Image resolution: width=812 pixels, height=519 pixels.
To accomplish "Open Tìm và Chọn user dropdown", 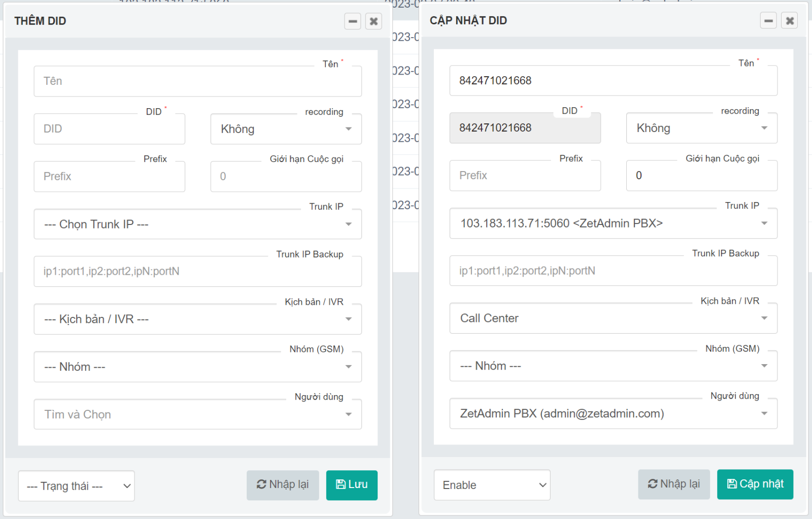I will pyautogui.click(x=197, y=414).
